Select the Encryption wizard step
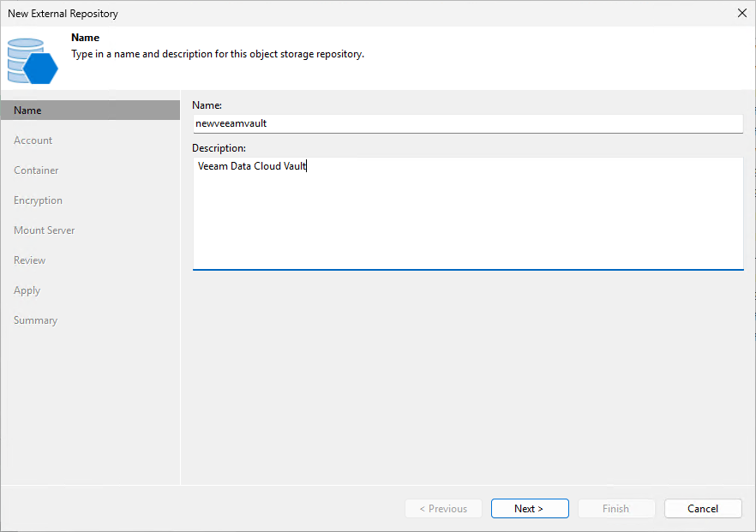Screen dimensions: 756x532 [x=38, y=200]
